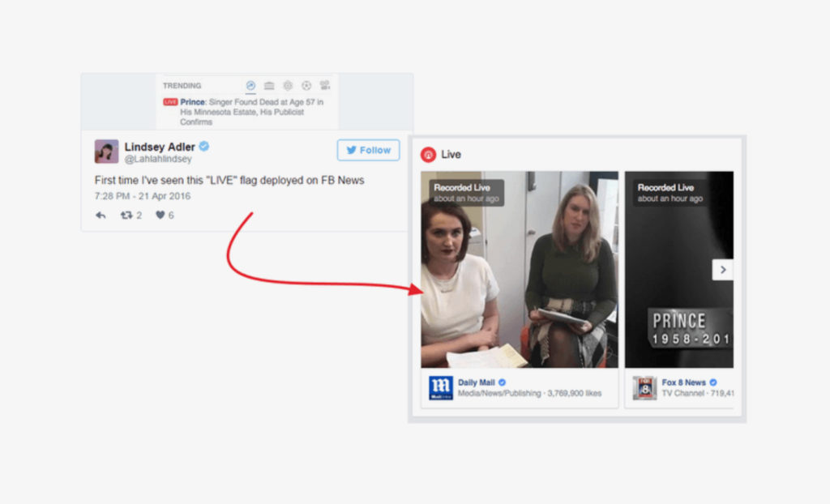Open the @Lahlahlindsey handle

point(158,159)
